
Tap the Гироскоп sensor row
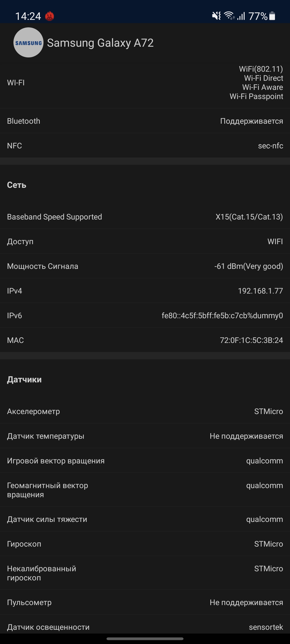[145, 544]
